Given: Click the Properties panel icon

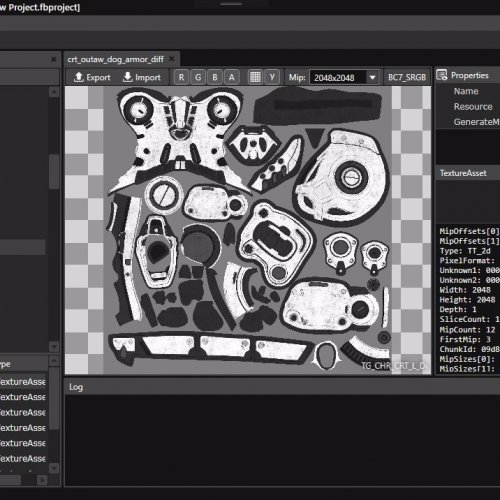Looking at the screenshot, I should [442, 75].
